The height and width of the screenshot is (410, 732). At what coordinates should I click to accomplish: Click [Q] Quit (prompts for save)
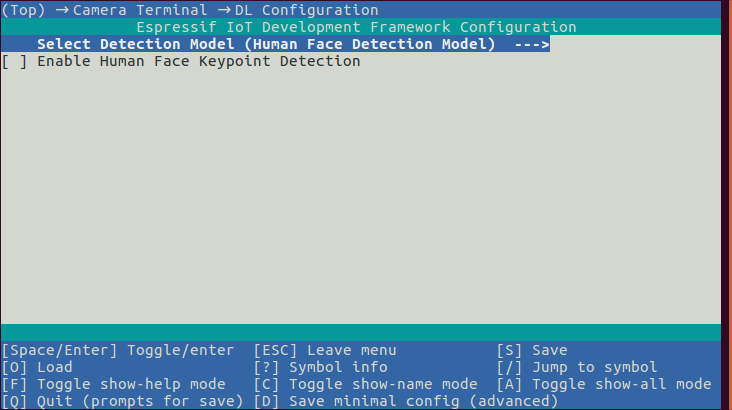pyautogui.click(x=122, y=401)
